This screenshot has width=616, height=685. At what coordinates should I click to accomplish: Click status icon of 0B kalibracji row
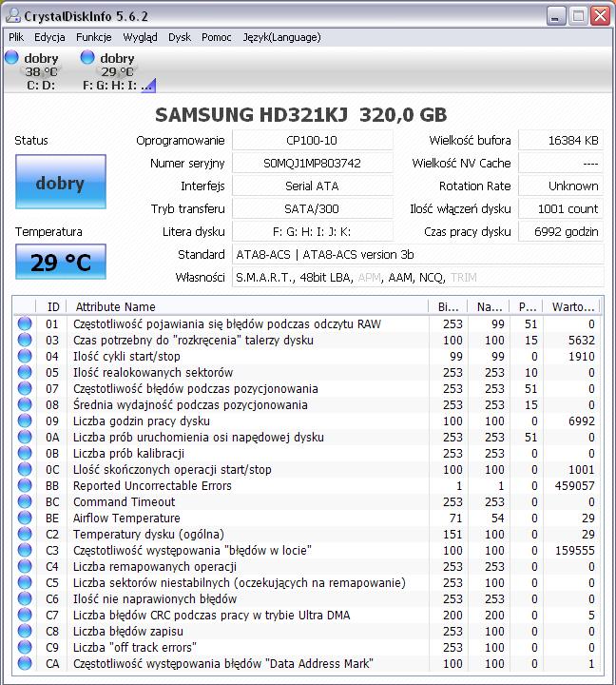coord(25,453)
